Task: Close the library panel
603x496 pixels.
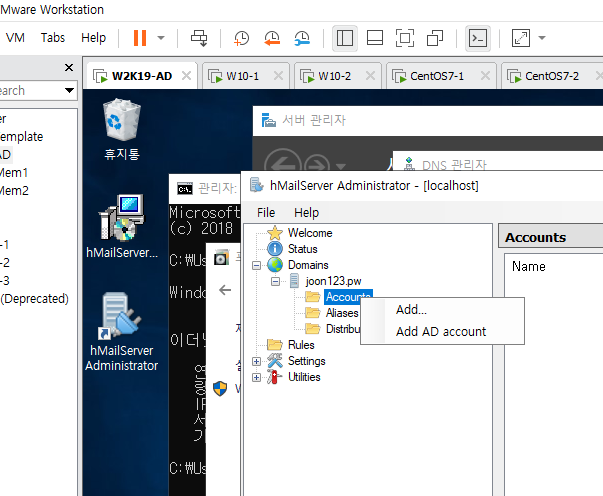Action: pos(69,68)
